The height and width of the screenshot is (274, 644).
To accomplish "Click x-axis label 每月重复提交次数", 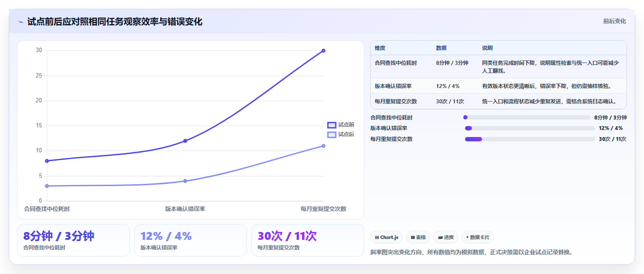I will click(324, 209).
